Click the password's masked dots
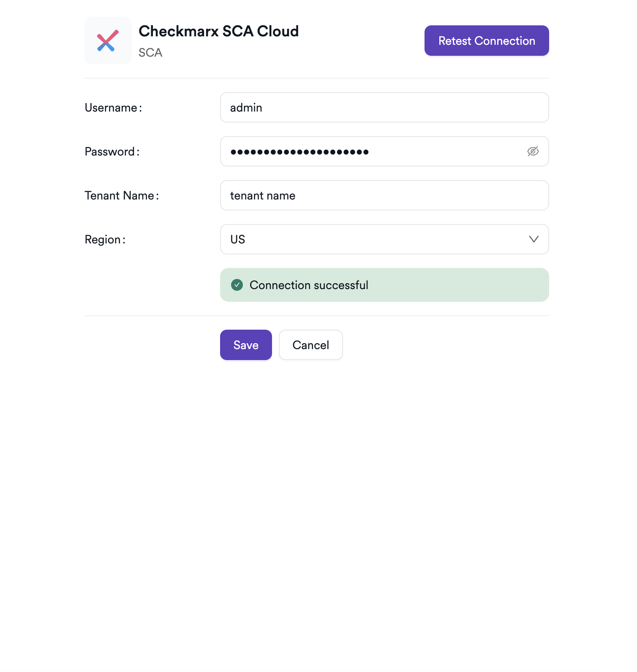The height and width of the screenshot is (672, 637). coord(299,152)
